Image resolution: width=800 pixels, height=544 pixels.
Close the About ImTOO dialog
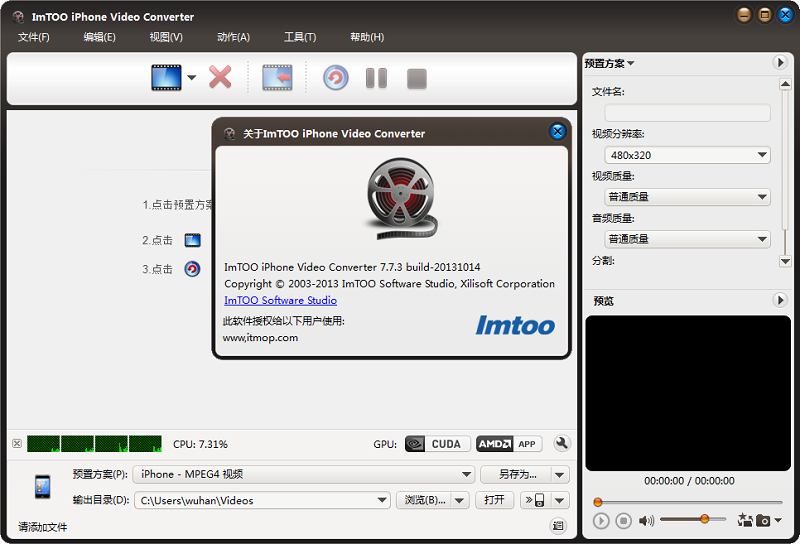(558, 132)
